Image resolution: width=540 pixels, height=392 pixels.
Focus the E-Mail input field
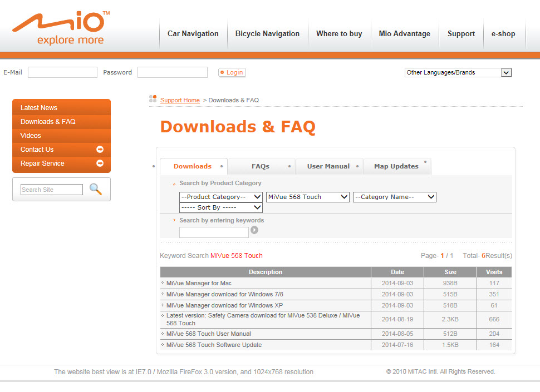click(63, 72)
